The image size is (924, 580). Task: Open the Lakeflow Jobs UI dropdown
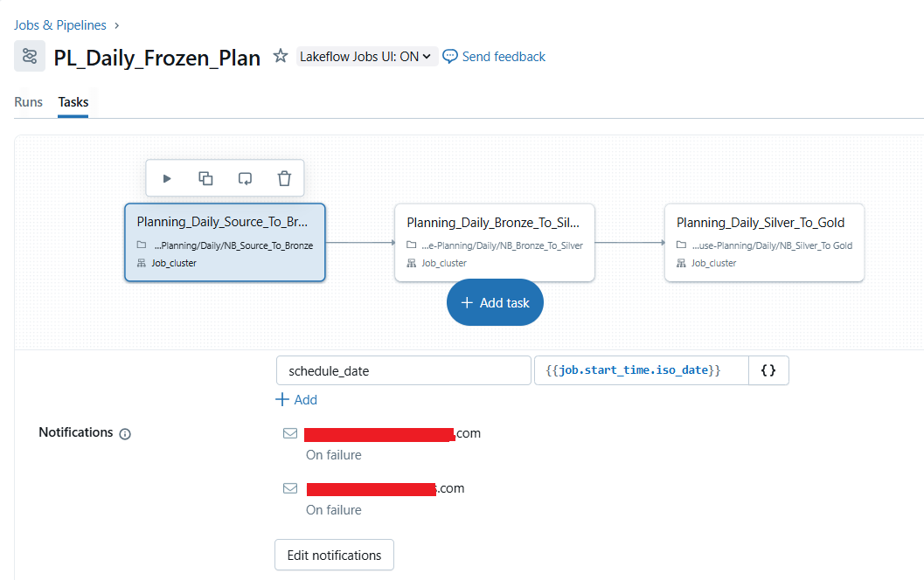tap(366, 55)
